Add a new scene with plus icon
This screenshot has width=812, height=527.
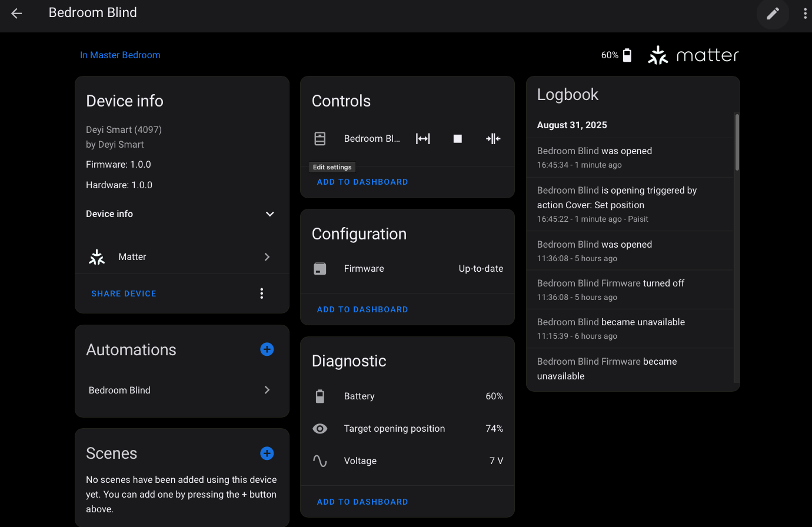pos(267,453)
